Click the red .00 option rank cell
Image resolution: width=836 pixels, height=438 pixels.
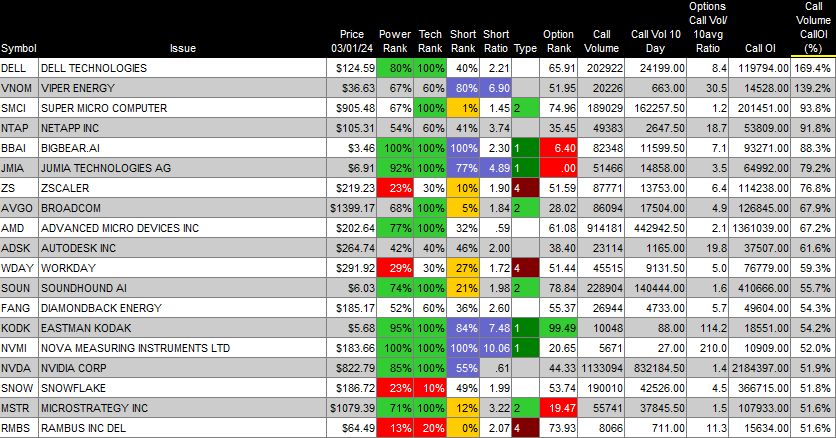click(x=558, y=168)
